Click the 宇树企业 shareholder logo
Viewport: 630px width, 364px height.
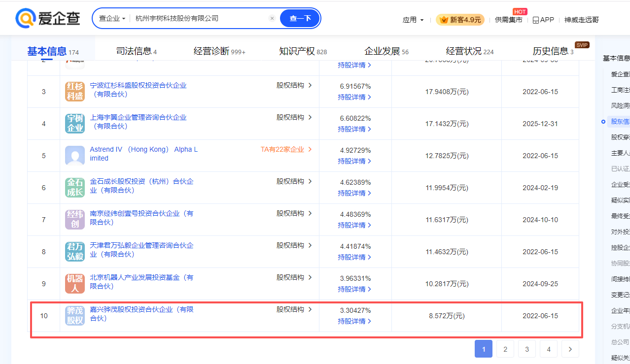[x=75, y=124]
